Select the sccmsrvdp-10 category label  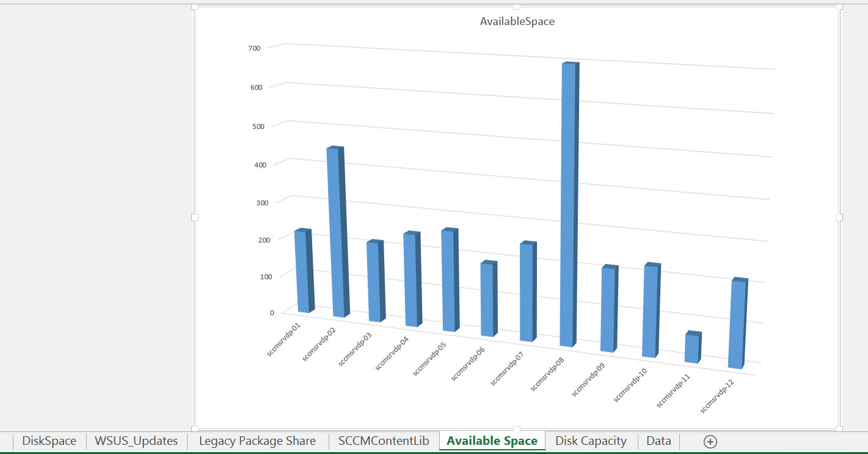(x=630, y=385)
